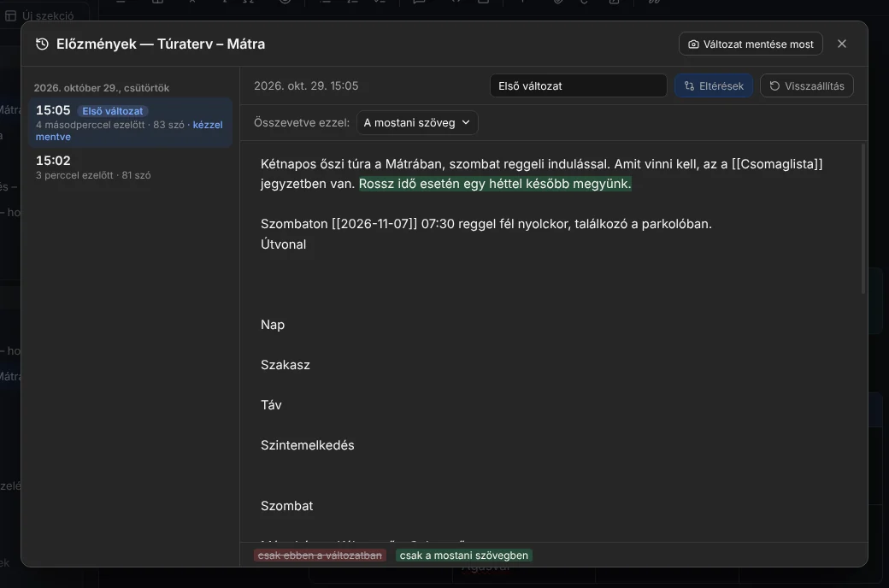Viewport: 889px width, 588px height.
Task: Click the date header 2026. október 29., csütörtök
Action: pyautogui.click(x=102, y=88)
